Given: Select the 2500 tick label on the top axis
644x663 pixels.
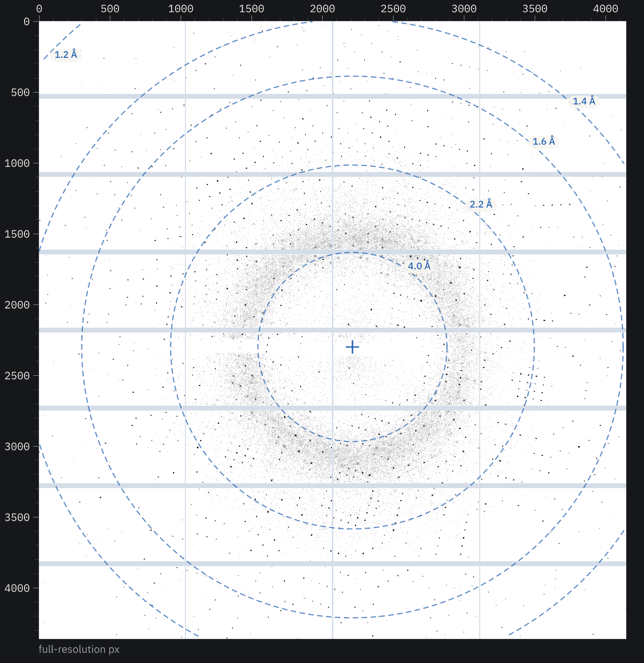Looking at the screenshot, I should tap(393, 9).
